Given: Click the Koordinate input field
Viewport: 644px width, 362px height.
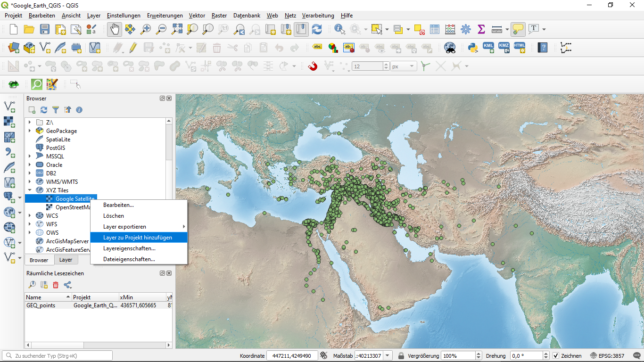Looking at the screenshot, I should pyautogui.click(x=292, y=356).
